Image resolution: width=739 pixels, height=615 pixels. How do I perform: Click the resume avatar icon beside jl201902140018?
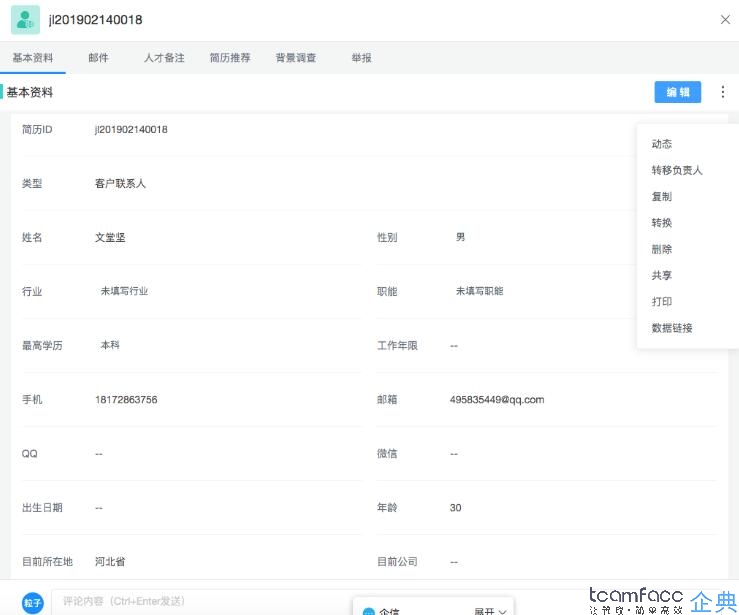point(25,20)
